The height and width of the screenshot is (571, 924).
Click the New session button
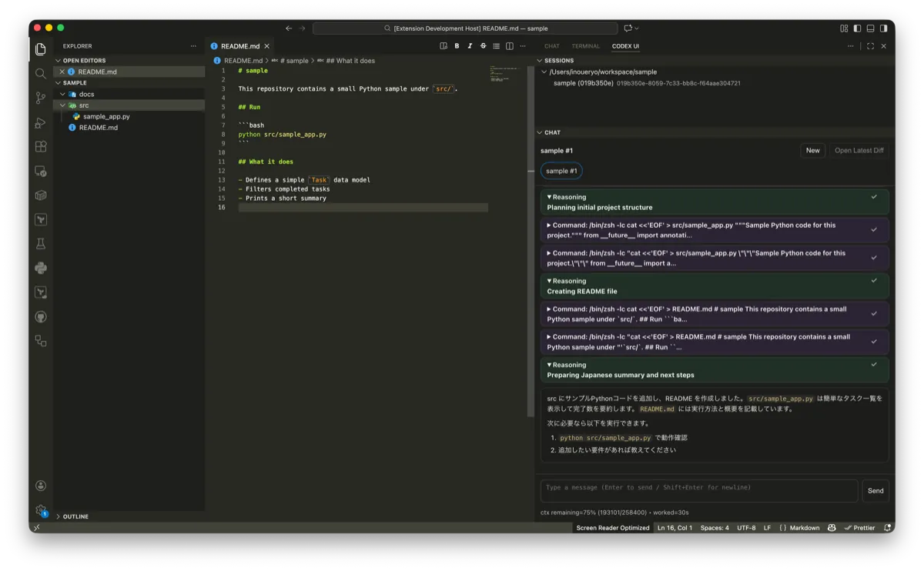pyautogui.click(x=812, y=150)
